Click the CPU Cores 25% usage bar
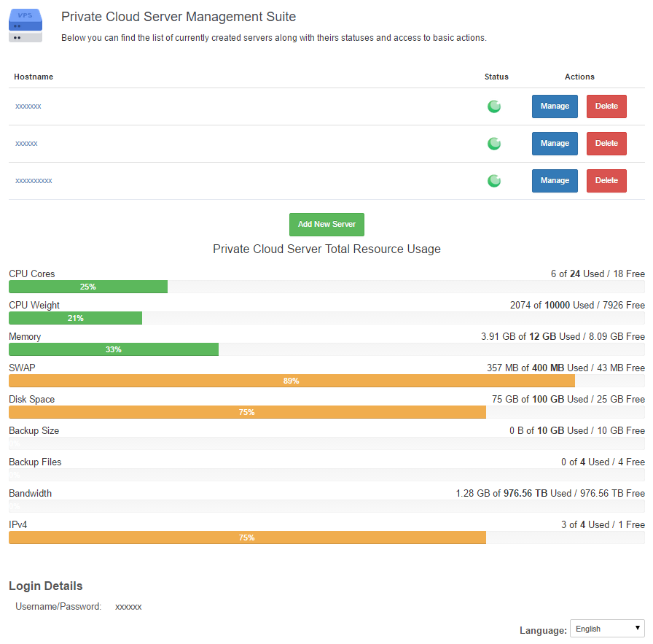653x644 pixels. pyautogui.click(x=88, y=287)
